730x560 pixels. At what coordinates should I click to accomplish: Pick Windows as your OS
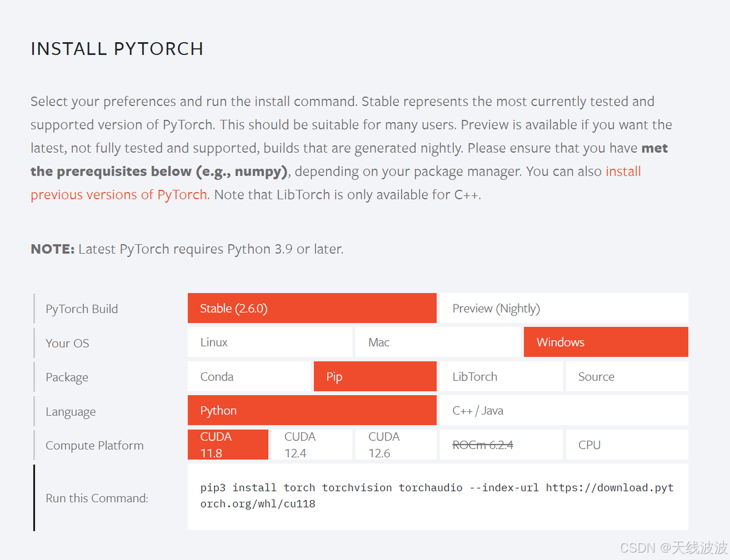[606, 342]
